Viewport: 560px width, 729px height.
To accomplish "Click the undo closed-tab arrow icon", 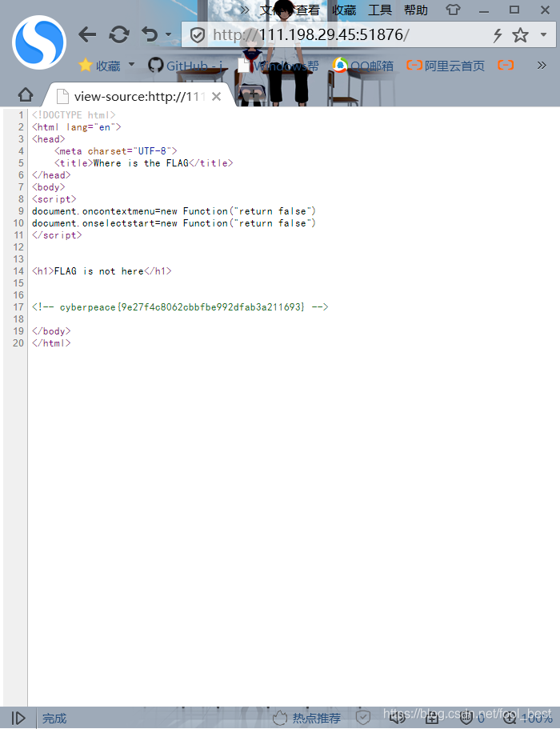I will click(x=150, y=34).
